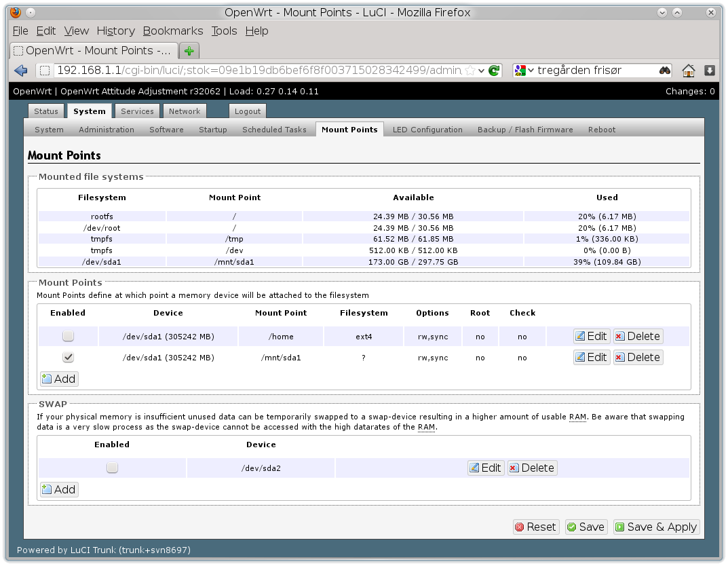Edit the /mnt/sda1 mount point entry
The height and width of the screenshot is (566, 728).
pos(592,357)
